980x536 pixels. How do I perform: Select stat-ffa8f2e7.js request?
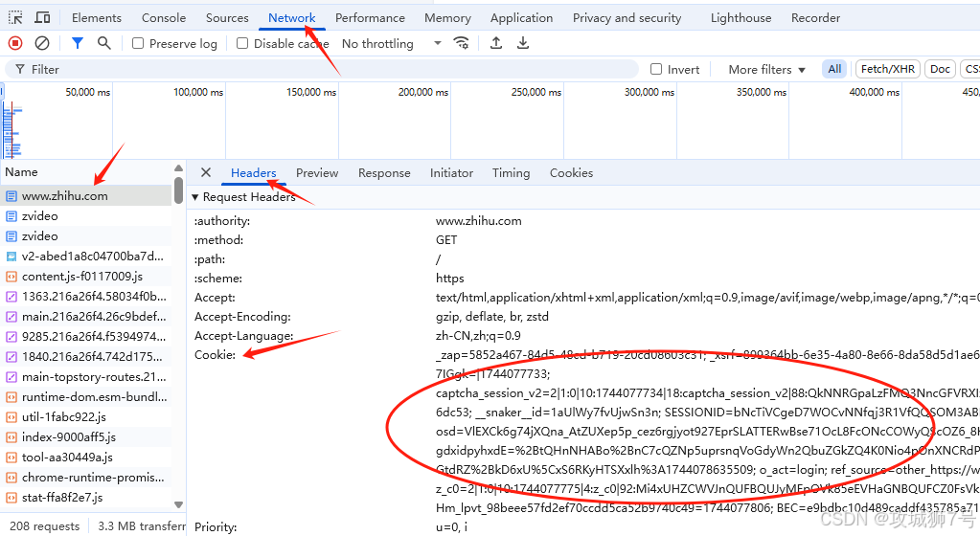tap(85, 498)
